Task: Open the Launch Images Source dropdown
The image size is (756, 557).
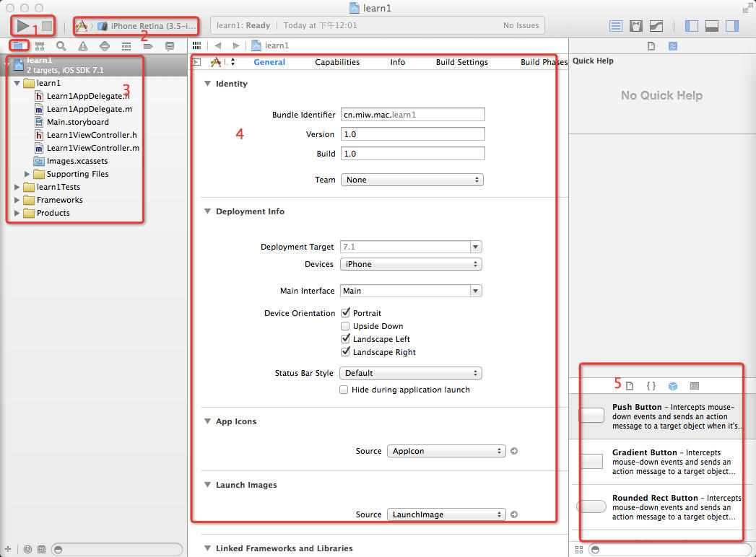Action: click(x=446, y=514)
